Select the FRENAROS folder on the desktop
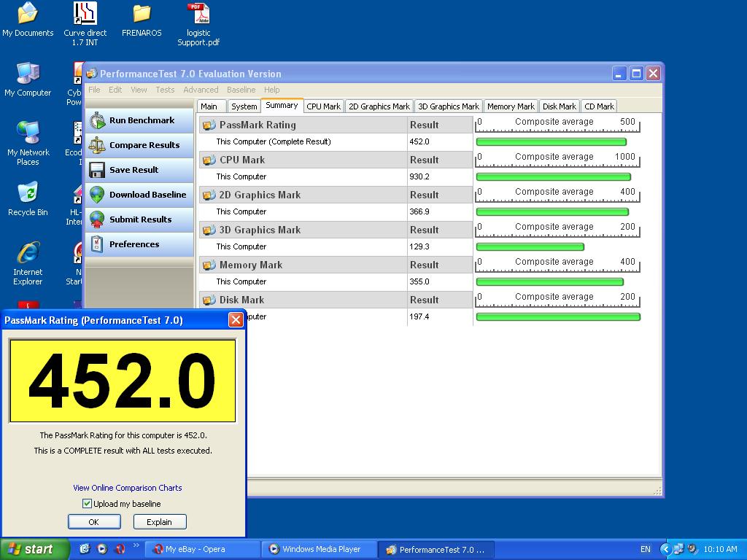This screenshot has width=747, height=560. [x=142, y=14]
